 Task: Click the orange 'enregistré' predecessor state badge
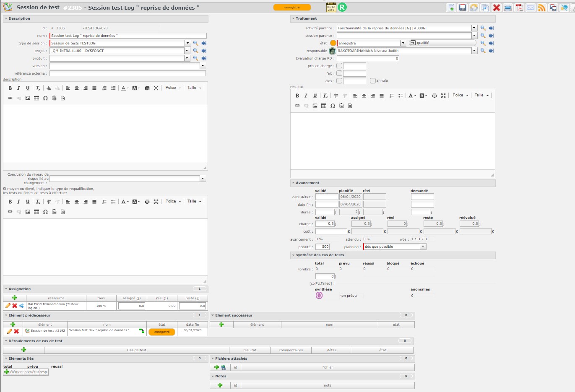(x=161, y=332)
